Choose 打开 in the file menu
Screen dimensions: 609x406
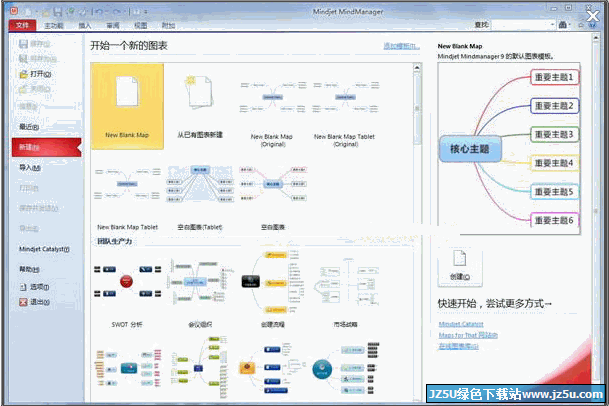35,74
